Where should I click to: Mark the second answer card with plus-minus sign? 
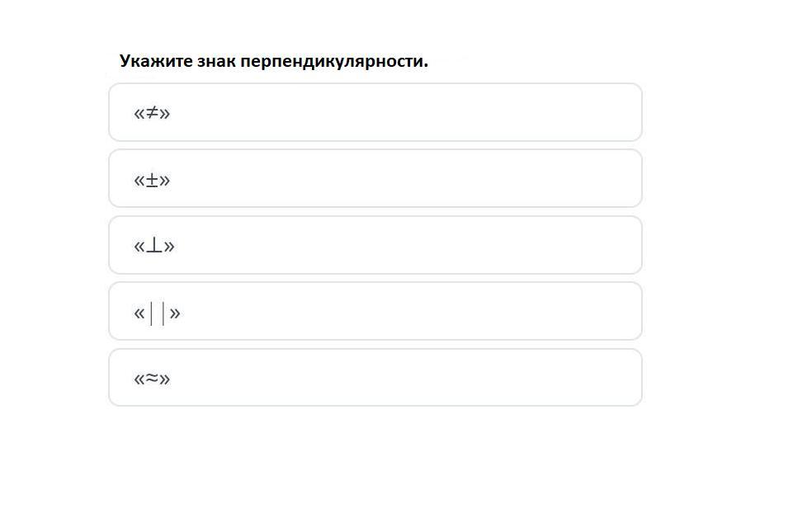[x=375, y=179]
